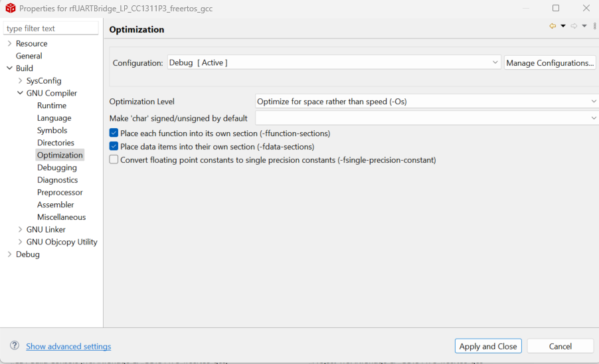Viewport: 599px width, 364px height.
Task: Uncheck the -fdata-sections checkbox
Action: [x=114, y=146]
